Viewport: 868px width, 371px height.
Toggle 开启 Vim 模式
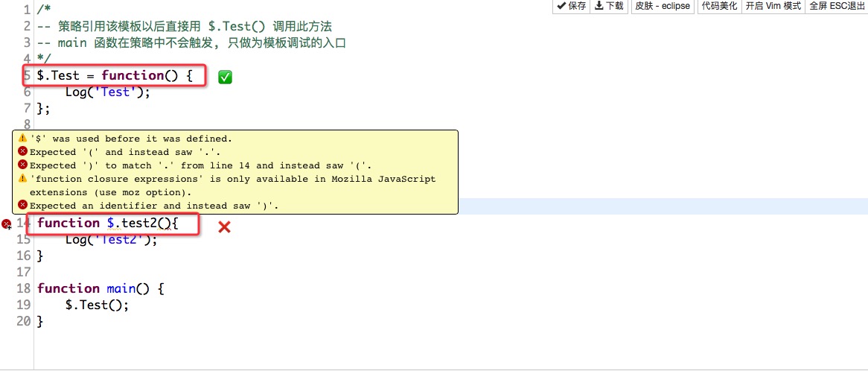773,6
